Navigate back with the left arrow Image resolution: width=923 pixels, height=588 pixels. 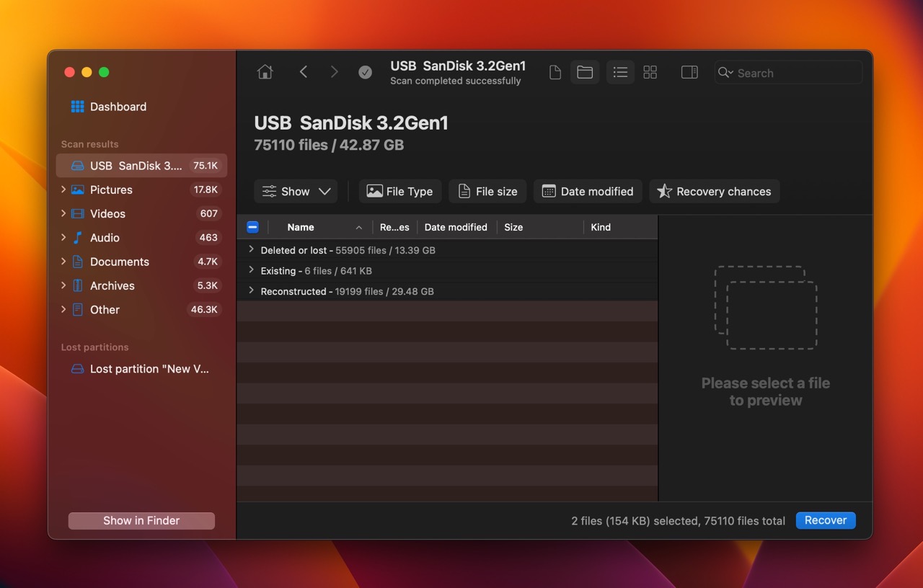304,72
